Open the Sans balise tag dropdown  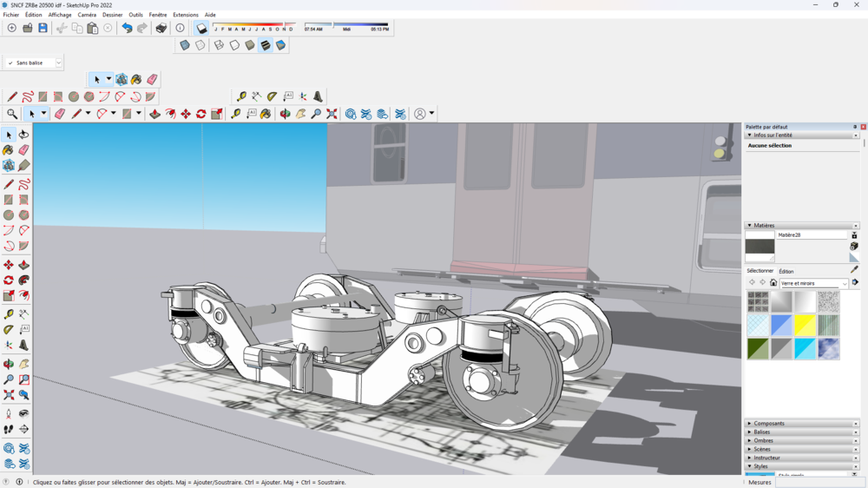pos(58,63)
